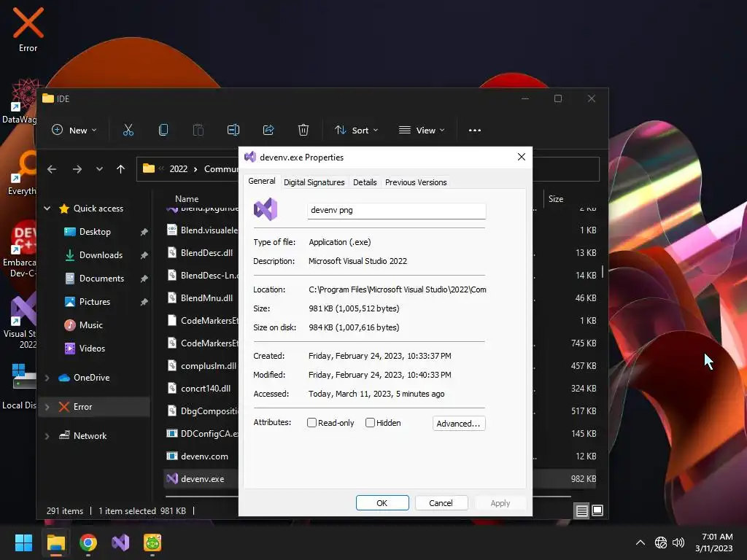Viewport: 747px width, 560px height.
Task: Open Visual Studio from the taskbar
Action: pyautogui.click(x=120, y=542)
